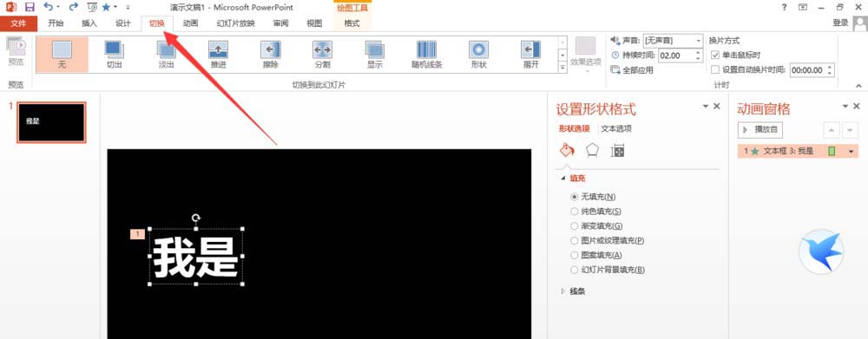This screenshot has height=339, width=868.
Task: Open 设置形状格式 pane options arrow
Action: pos(705,106)
